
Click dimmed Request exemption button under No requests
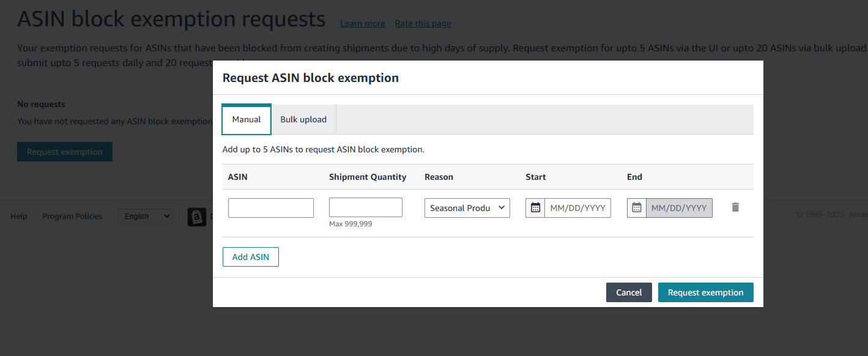(x=65, y=152)
